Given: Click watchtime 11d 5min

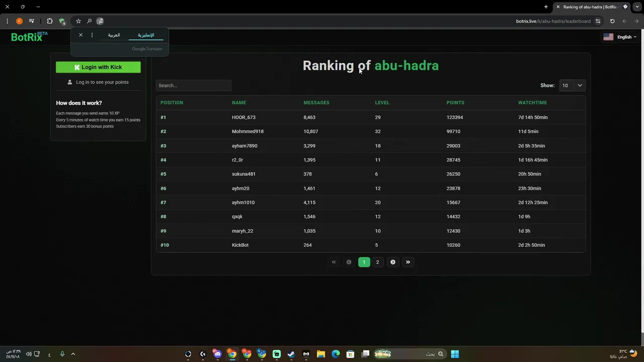Looking at the screenshot, I should 528,131.
